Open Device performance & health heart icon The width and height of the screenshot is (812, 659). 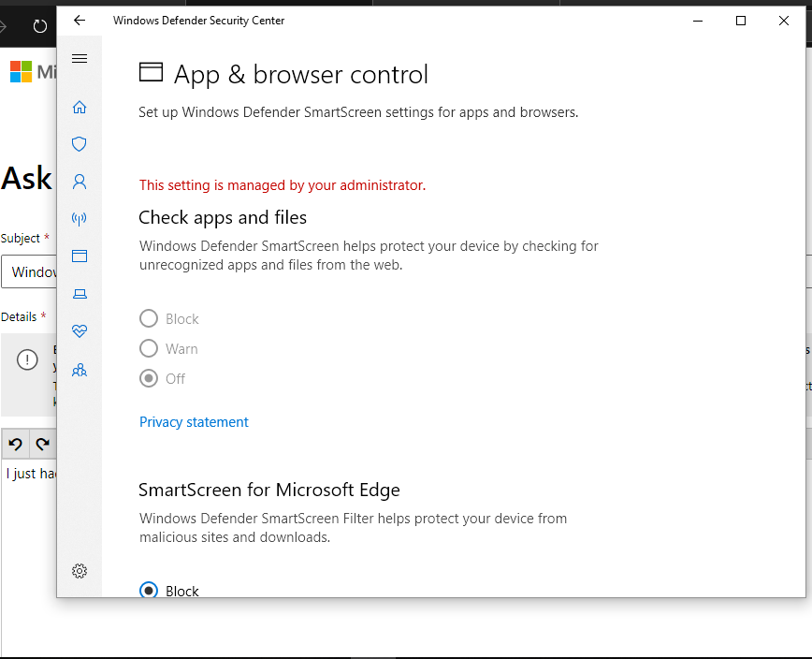pyautogui.click(x=80, y=330)
